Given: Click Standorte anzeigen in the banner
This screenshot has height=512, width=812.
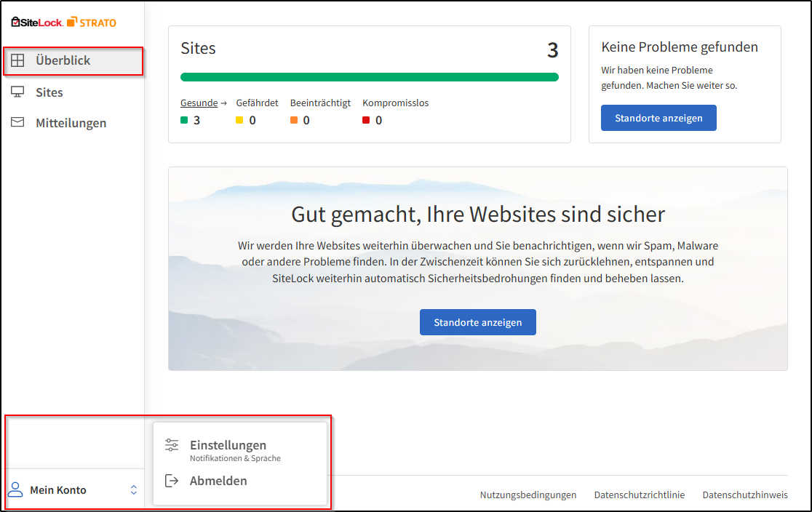Looking at the screenshot, I should click(478, 321).
